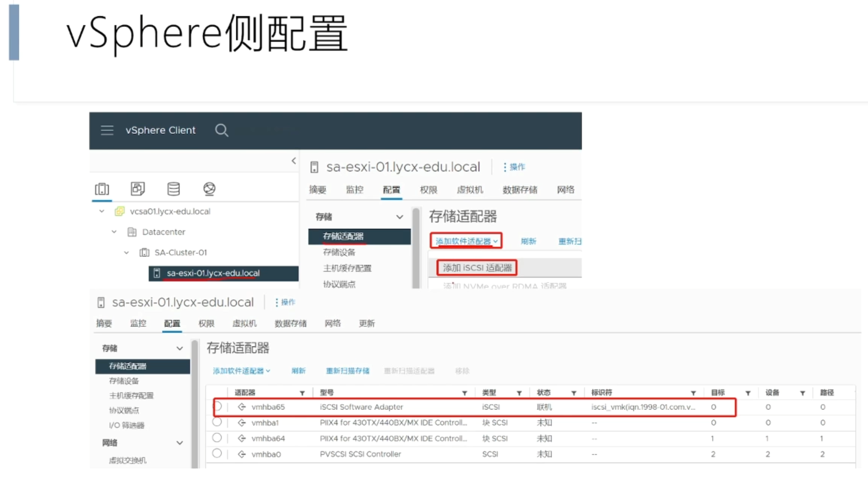
Task: Click host icon beside lower sa-esxi-01 title
Action: [x=101, y=303]
